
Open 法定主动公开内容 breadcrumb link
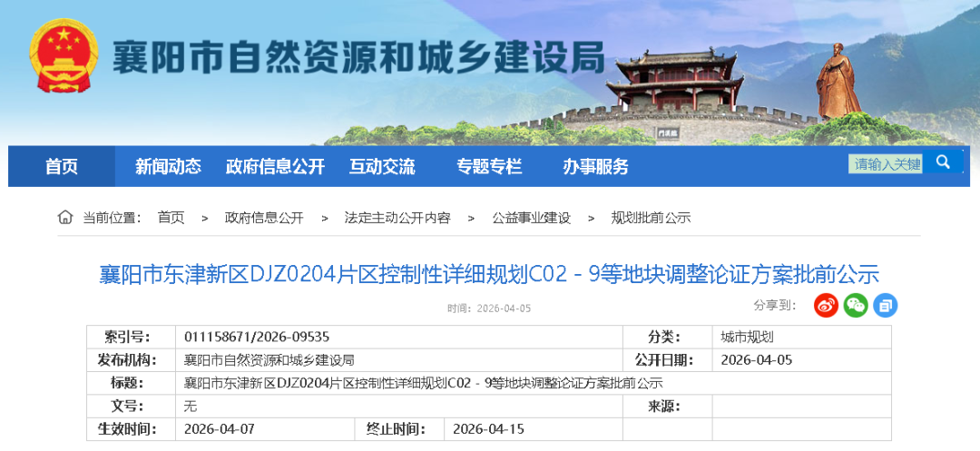click(x=397, y=218)
